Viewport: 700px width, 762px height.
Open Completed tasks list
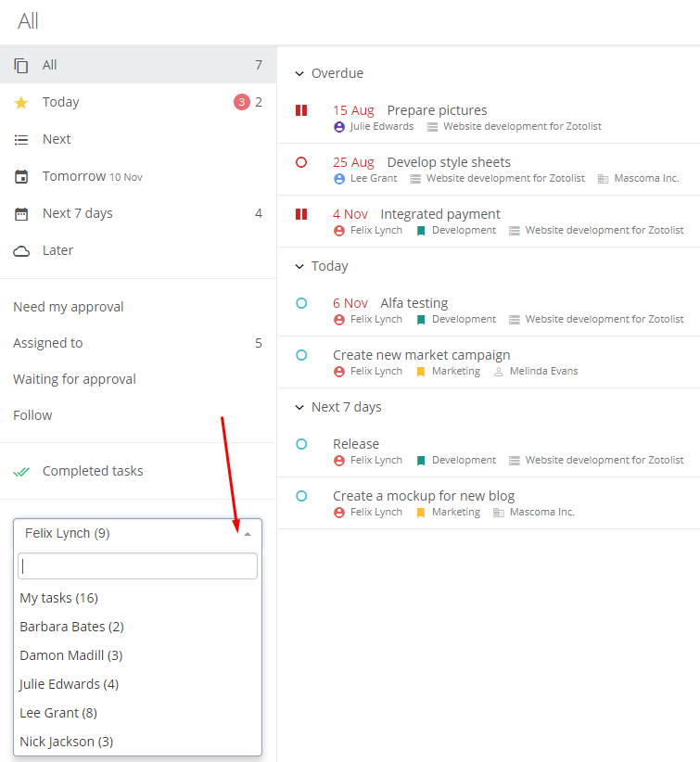coord(138,471)
